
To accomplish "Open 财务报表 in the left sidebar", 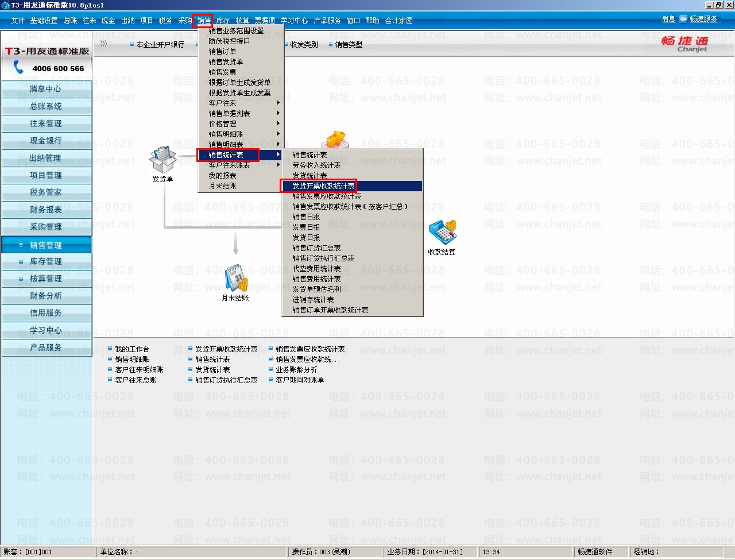I will pyautogui.click(x=46, y=210).
